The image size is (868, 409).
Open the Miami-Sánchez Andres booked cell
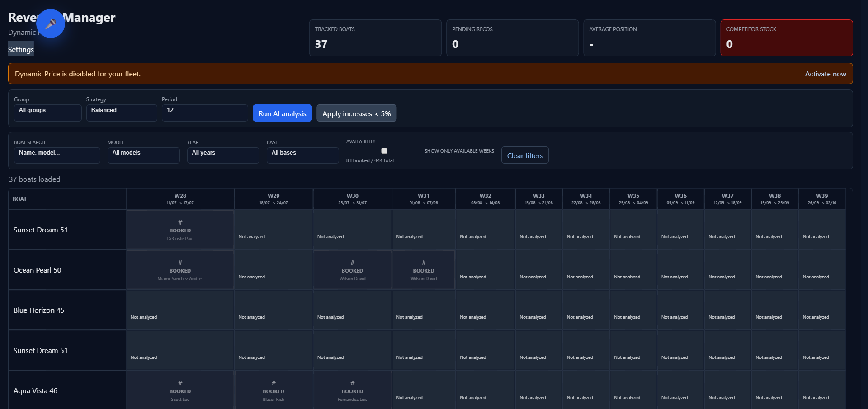pyautogui.click(x=180, y=270)
